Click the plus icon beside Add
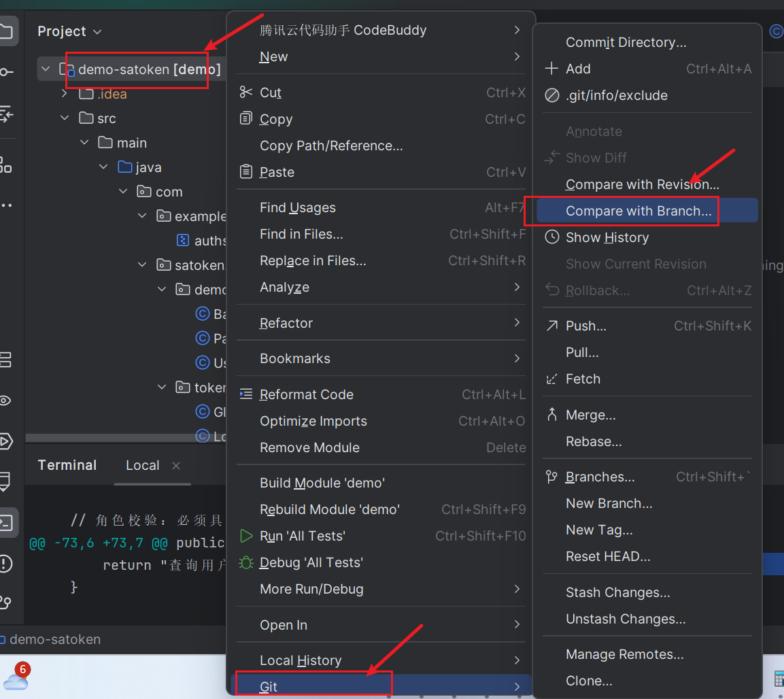Screen dimensions: 784x699 tap(551, 68)
